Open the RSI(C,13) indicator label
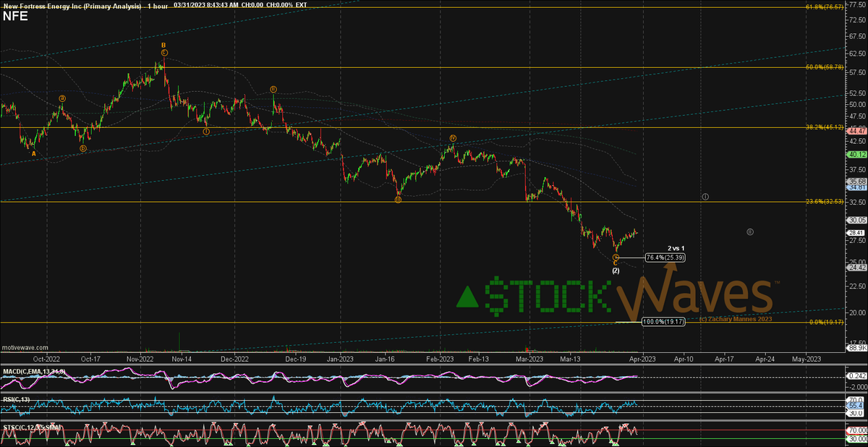Image resolution: width=868 pixels, height=447 pixels. [x=16, y=400]
